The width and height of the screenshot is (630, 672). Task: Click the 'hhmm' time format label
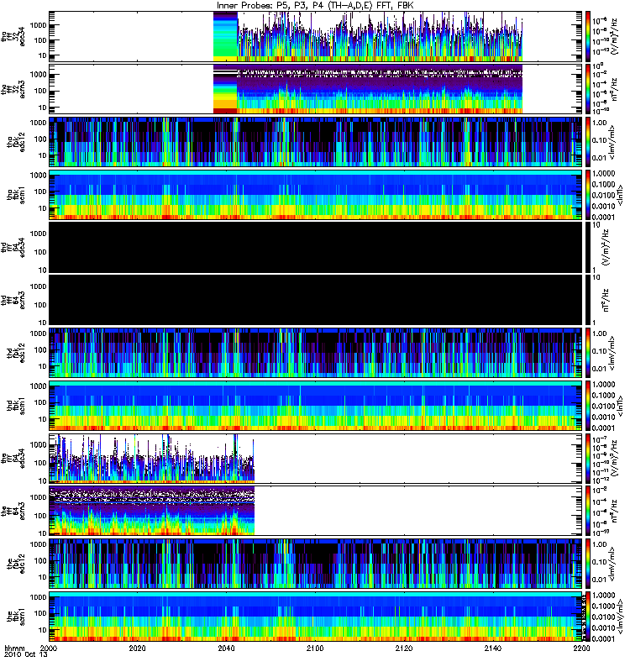(x=14, y=648)
